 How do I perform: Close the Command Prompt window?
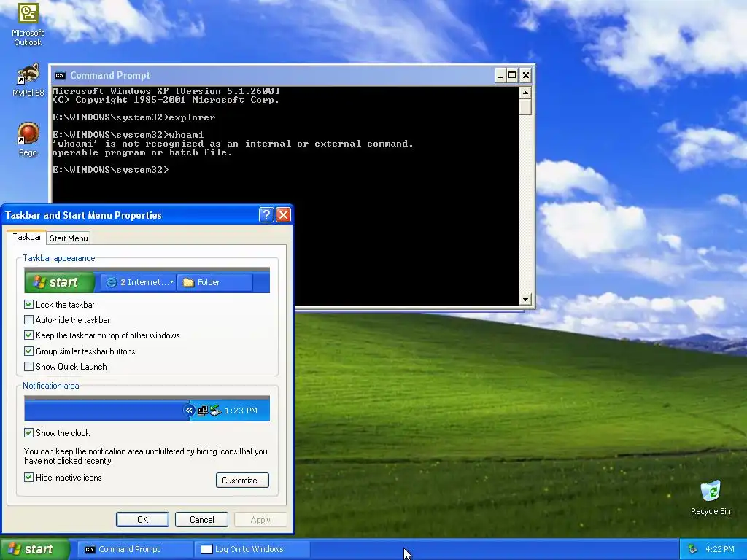click(x=526, y=75)
